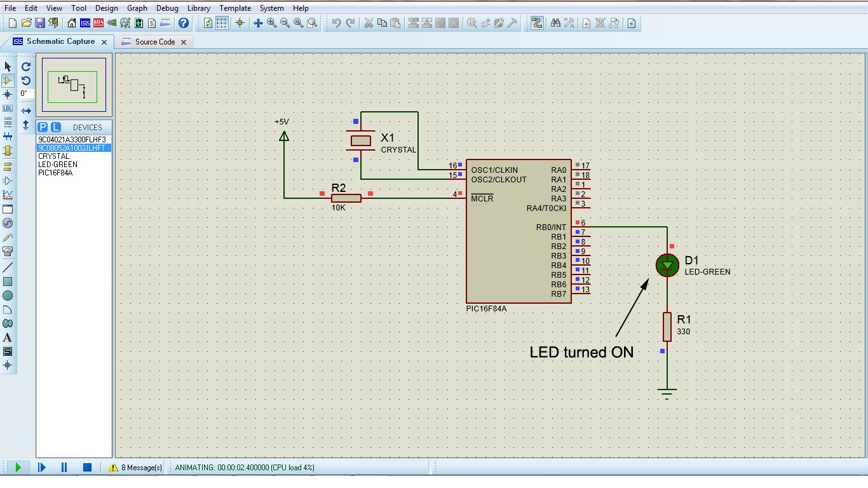Step the simulation forward
Viewport: 868px width, 488px height.
[x=41, y=467]
